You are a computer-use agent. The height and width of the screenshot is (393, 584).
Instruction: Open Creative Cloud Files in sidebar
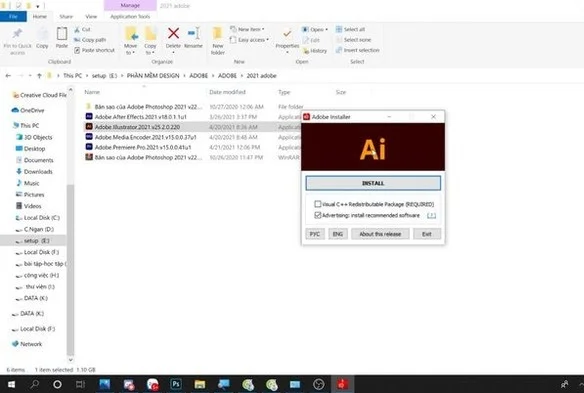coord(39,95)
